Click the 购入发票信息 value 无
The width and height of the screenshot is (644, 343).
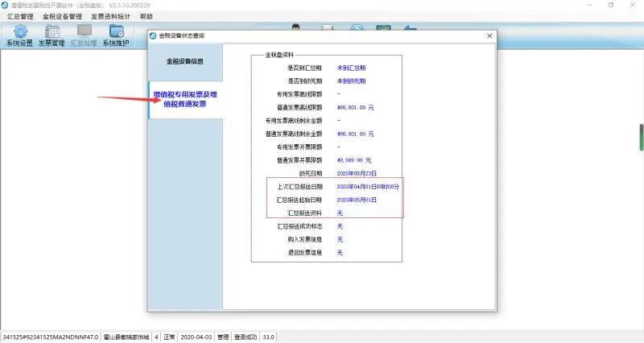click(340, 239)
